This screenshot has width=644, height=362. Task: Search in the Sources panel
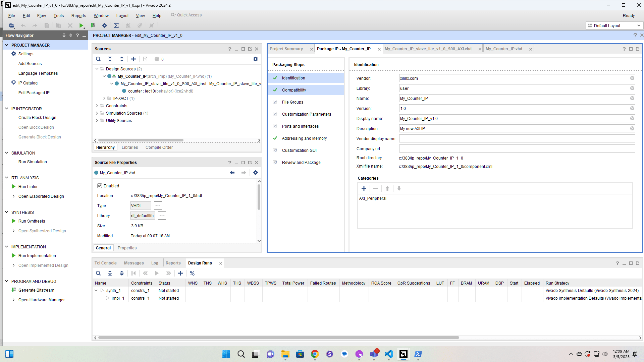[98, 59]
